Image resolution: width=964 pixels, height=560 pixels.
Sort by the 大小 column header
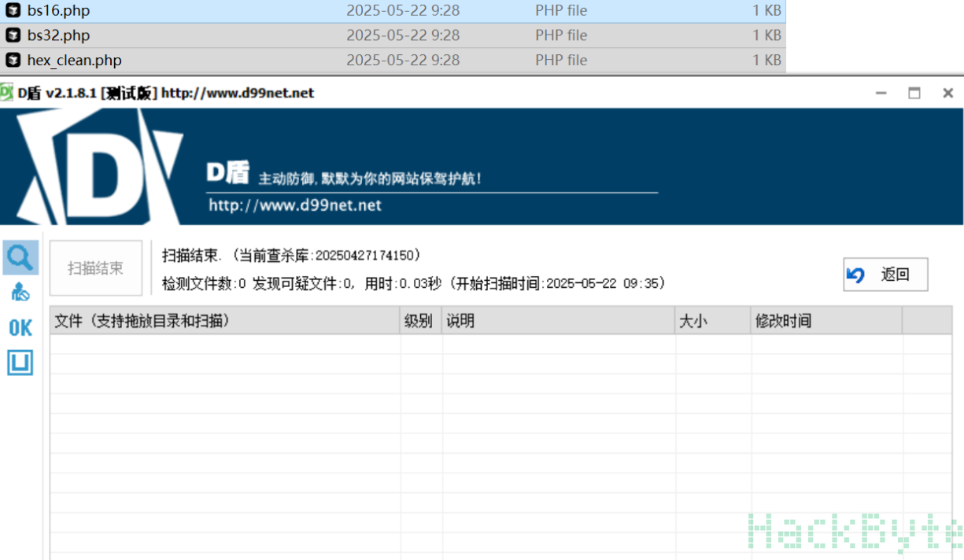[x=713, y=321]
